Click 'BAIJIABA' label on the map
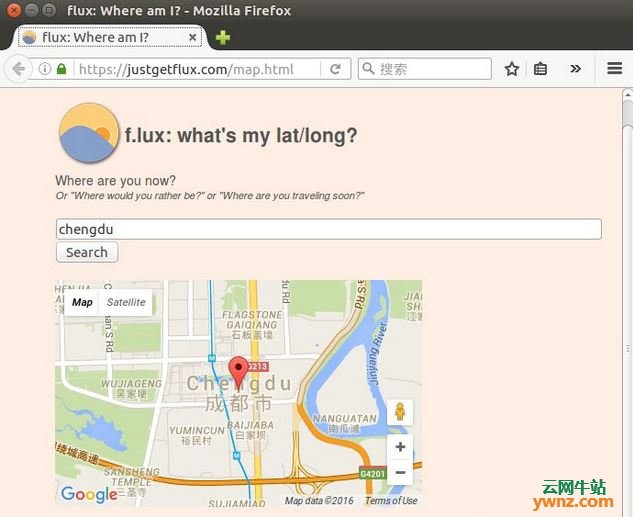633x517 pixels. coord(251,425)
